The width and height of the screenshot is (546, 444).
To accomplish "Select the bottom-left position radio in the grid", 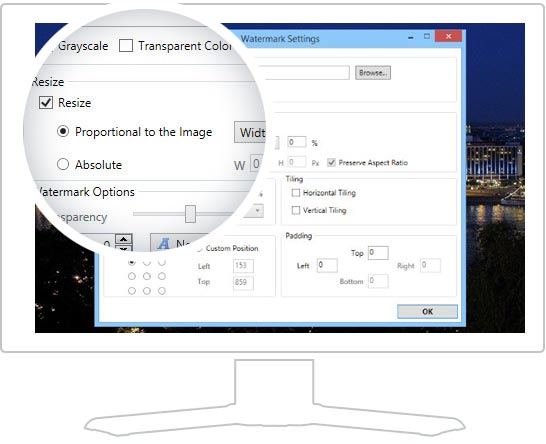I will [132, 291].
